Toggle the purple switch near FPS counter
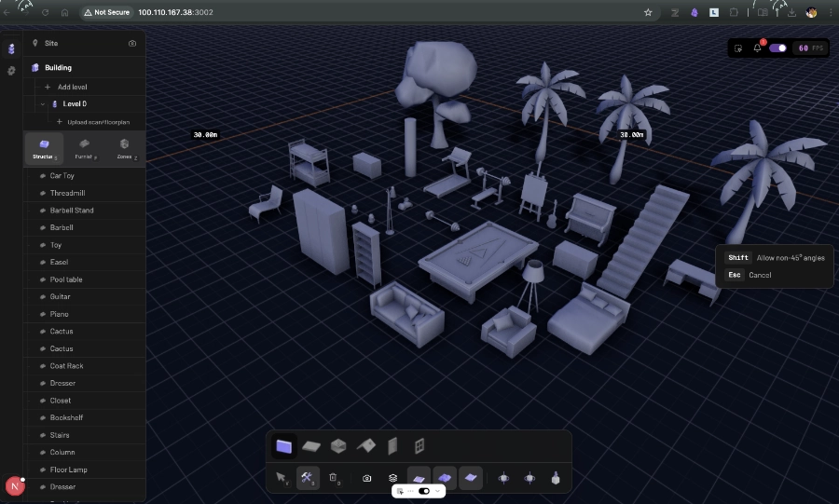 click(777, 48)
